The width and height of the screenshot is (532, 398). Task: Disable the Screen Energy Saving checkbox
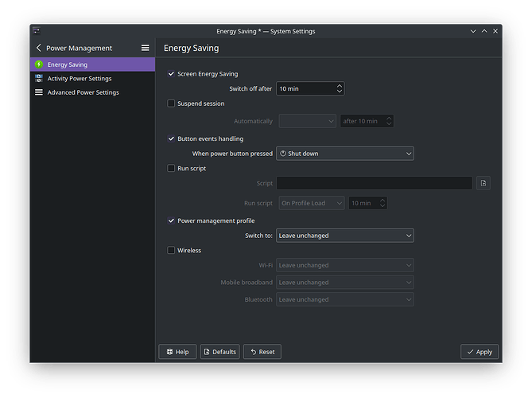[x=171, y=74]
